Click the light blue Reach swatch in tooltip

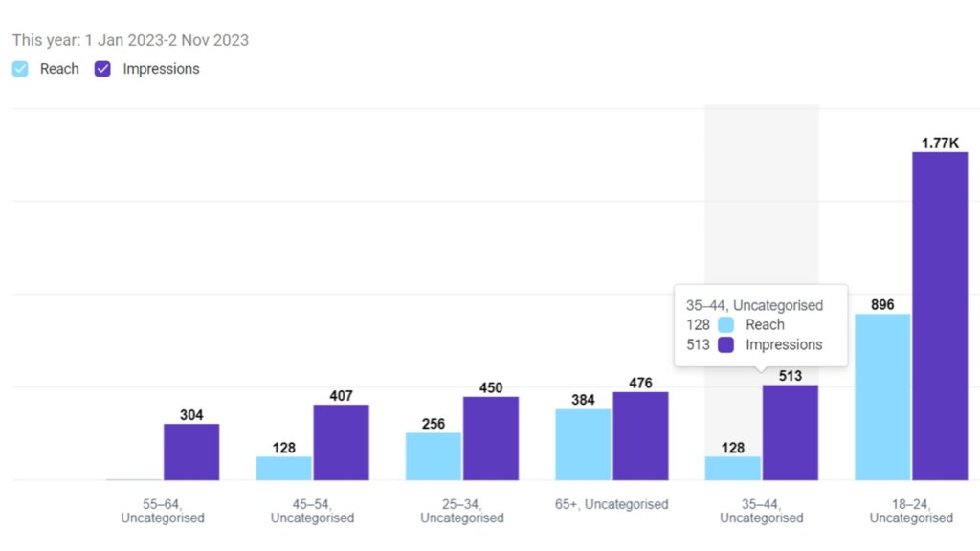point(725,325)
